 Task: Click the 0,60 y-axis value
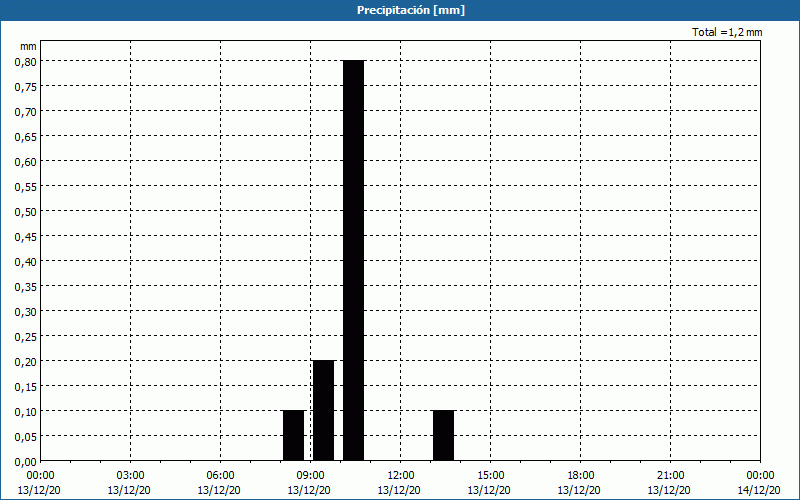pos(26,162)
